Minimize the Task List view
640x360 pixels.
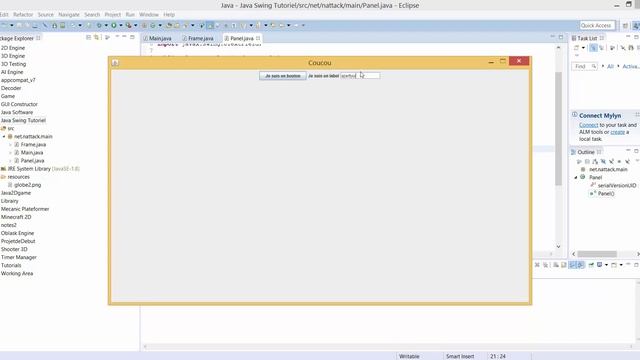(x=628, y=37)
